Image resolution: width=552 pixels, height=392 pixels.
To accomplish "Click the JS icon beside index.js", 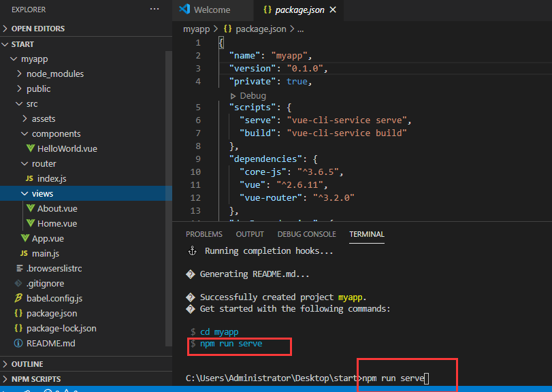I will click(29, 178).
